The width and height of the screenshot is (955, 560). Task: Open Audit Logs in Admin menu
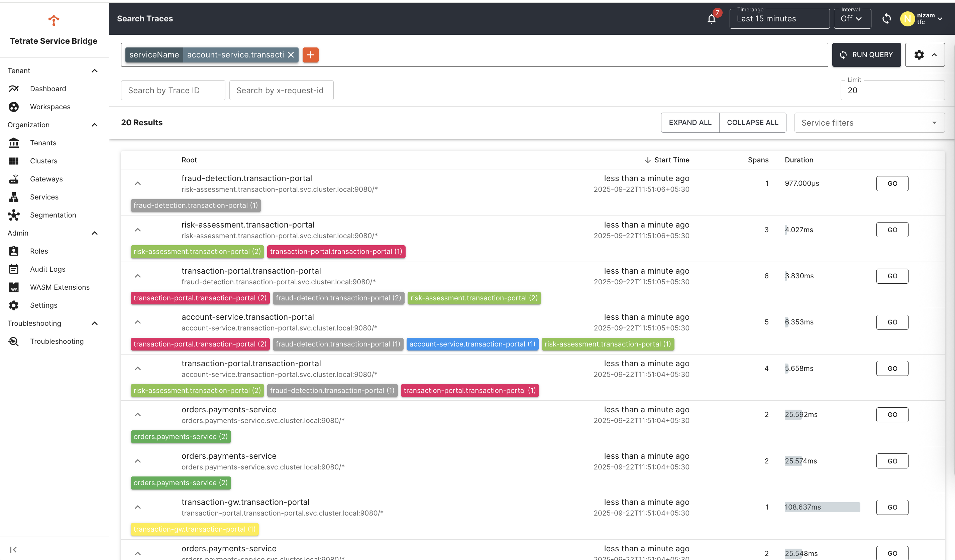pos(47,269)
